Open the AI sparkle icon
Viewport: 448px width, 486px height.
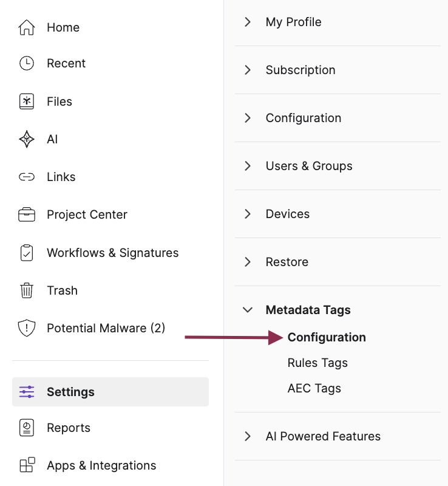[27, 139]
